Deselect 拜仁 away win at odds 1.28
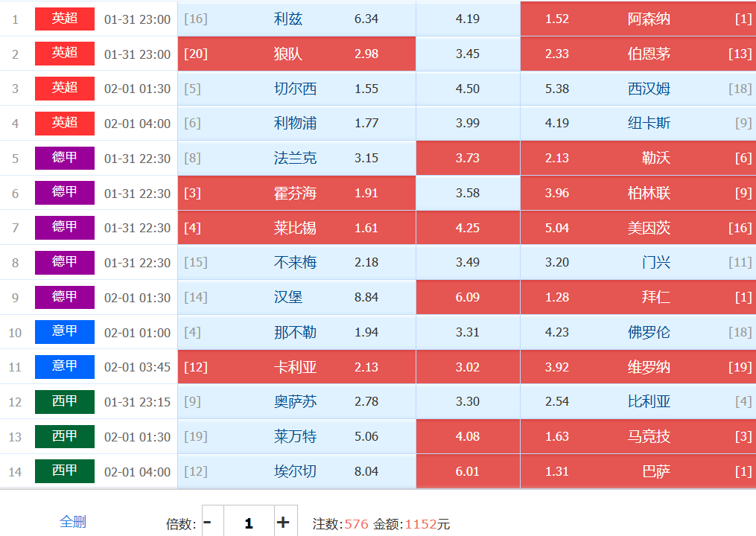This screenshot has height=536, width=756. [x=638, y=297]
